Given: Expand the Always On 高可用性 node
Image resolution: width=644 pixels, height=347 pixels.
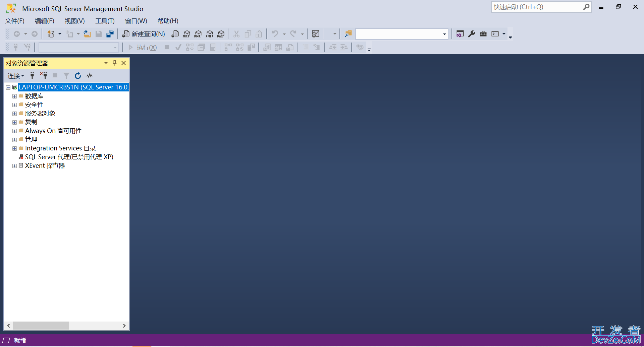Looking at the screenshot, I should [14, 131].
